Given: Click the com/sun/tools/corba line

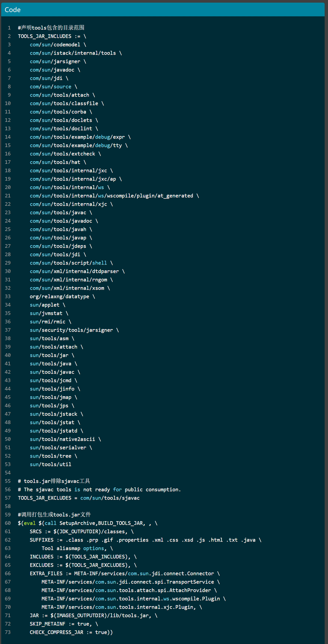Looking at the screenshot, I should point(61,112).
